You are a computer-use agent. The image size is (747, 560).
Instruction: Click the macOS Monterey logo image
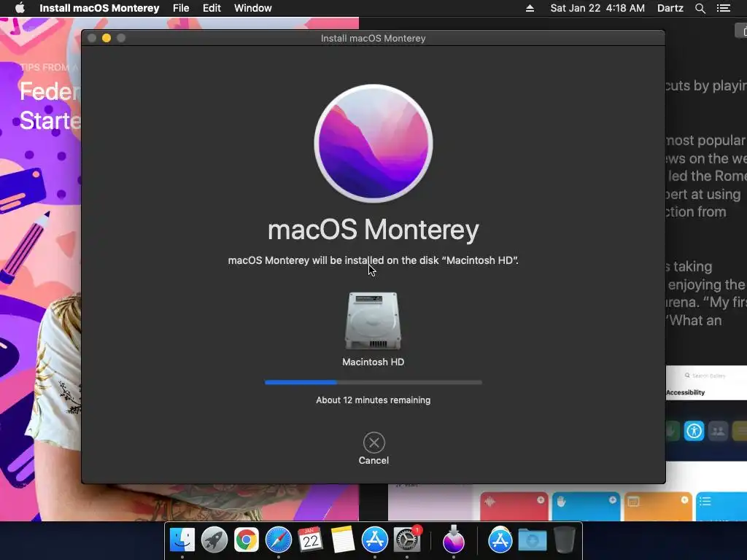click(373, 144)
